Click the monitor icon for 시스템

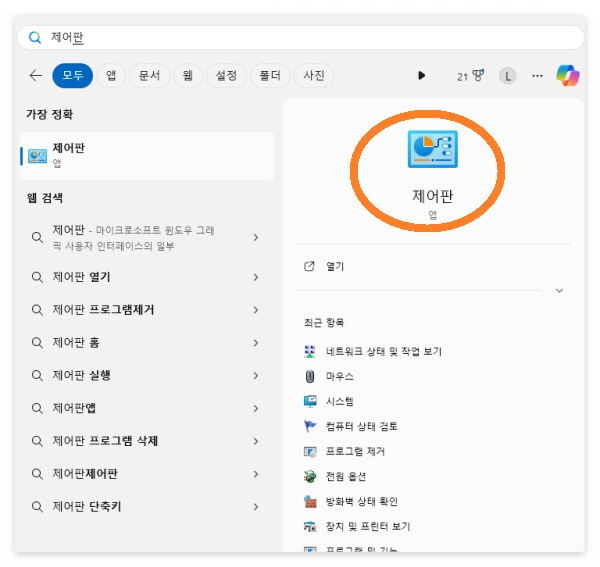pos(310,401)
